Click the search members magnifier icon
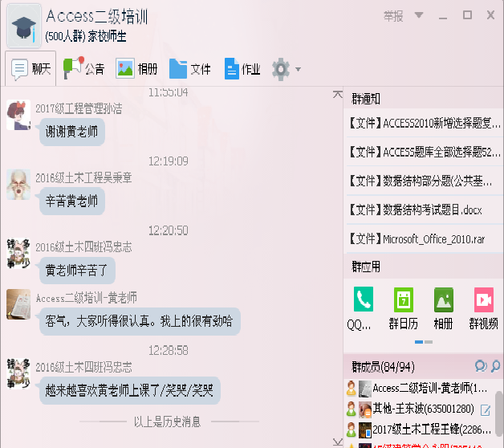Viewport: 504px width, 448px height. pos(496,366)
